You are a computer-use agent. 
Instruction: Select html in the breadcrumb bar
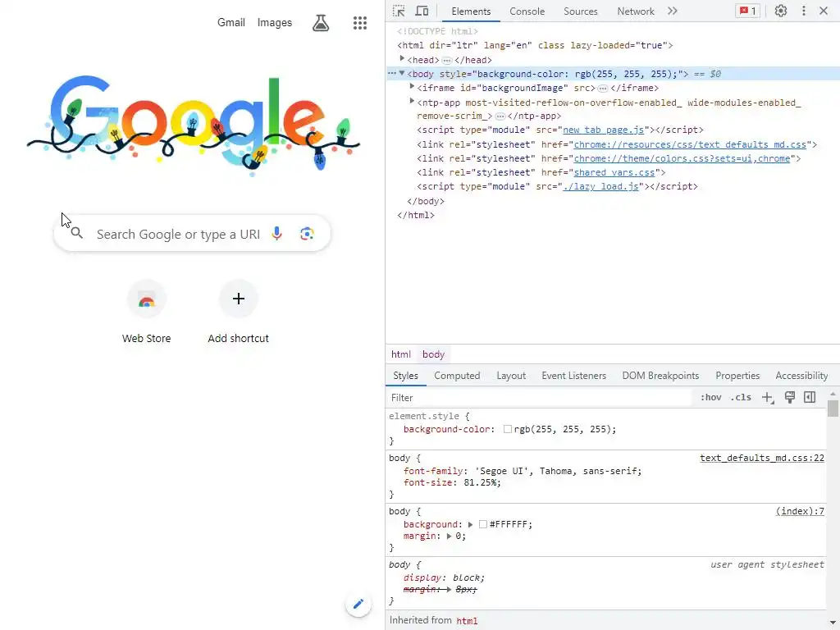pos(400,354)
